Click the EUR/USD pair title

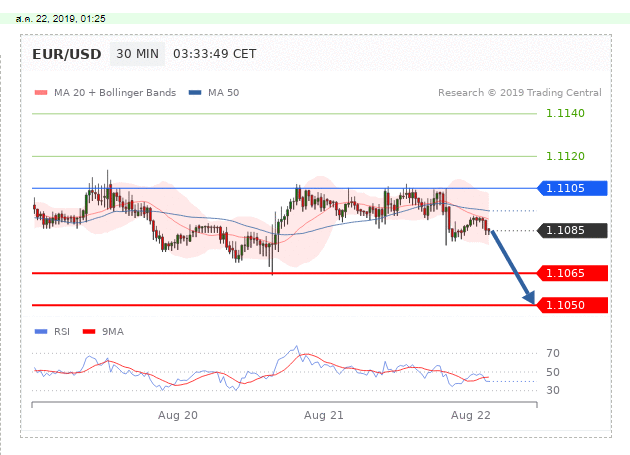pos(67,54)
